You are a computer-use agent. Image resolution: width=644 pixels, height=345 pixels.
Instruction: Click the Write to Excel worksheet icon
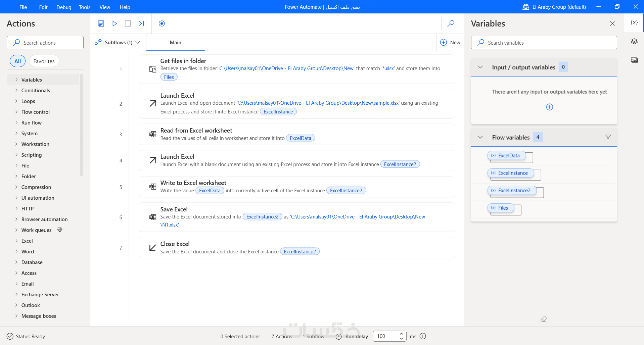pos(153,187)
